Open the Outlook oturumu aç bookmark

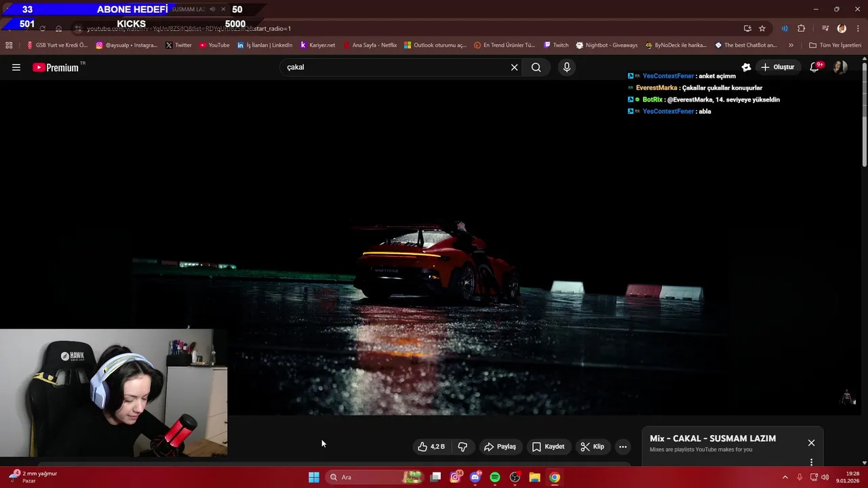coord(435,45)
